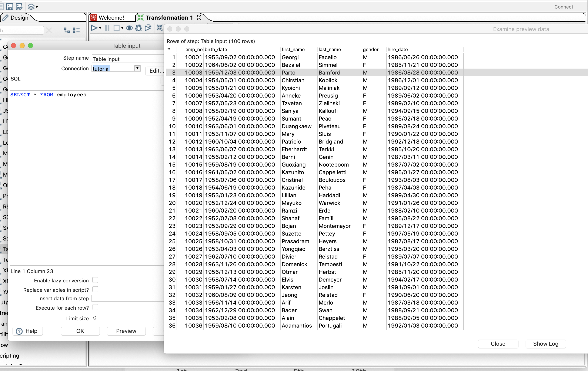Viewport: 588px width, 371px height.
Task: Click the Save As icon
Action: (19, 7)
